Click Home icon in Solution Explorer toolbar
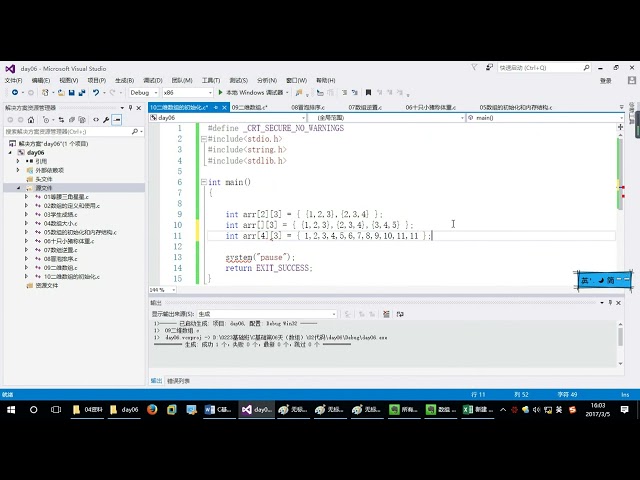The image size is (640, 480). click(x=31, y=120)
